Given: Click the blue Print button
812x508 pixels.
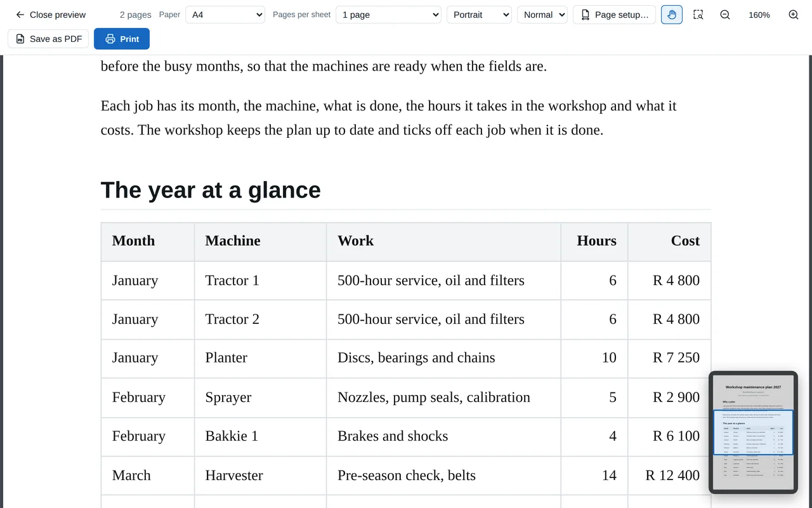Looking at the screenshot, I should tap(122, 39).
